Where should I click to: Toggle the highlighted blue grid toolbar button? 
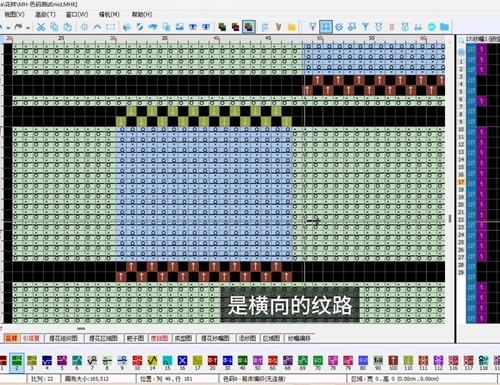pos(326,27)
